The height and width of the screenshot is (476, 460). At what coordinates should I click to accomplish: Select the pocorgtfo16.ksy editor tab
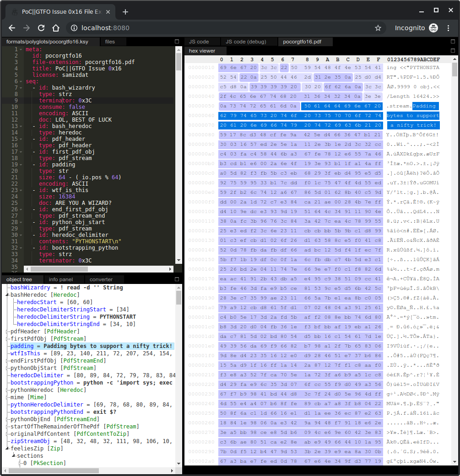click(x=47, y=42)
